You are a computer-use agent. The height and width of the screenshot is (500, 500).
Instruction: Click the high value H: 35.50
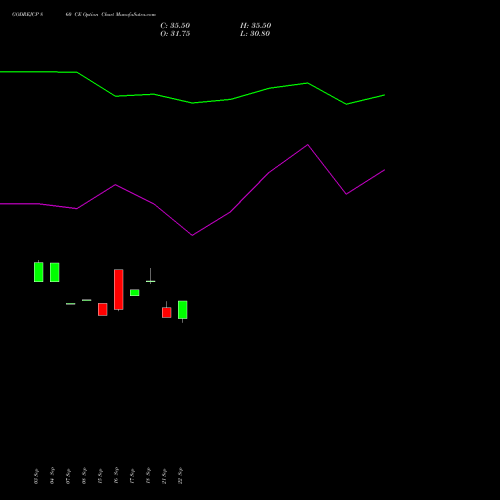(x=255, y=26)
